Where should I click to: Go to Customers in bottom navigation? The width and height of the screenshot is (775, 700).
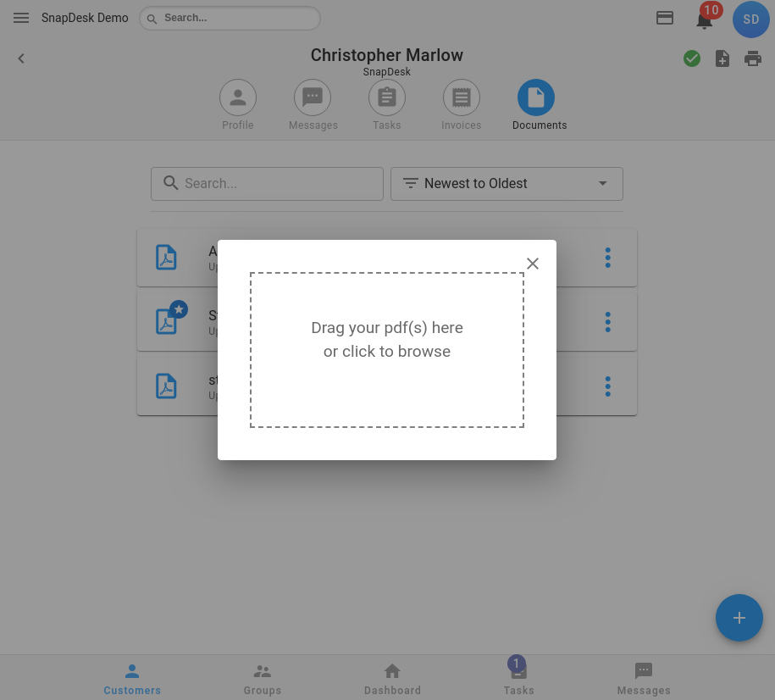tap(132, 679)
